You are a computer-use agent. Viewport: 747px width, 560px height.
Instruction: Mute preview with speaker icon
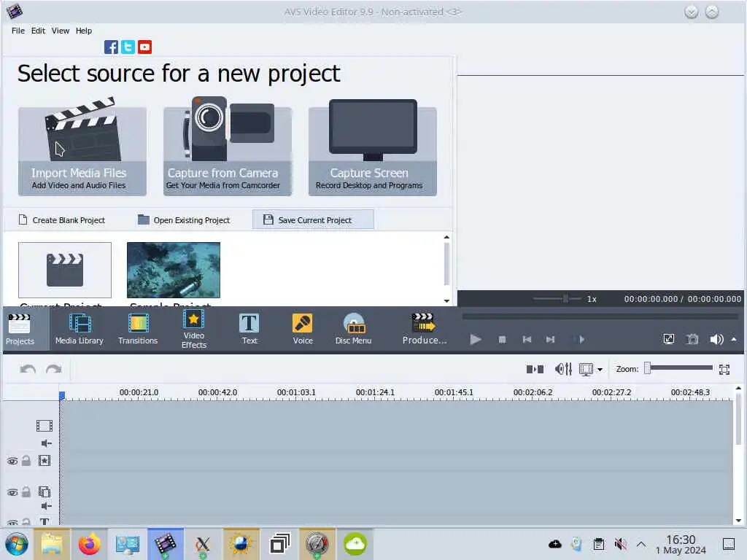[716, 339]
